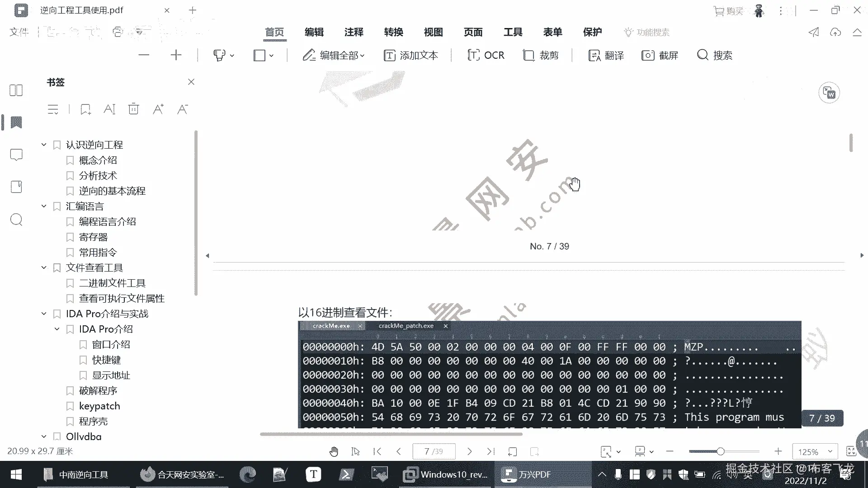Switch to the select cursor tool
This screenshot has height=488, width=868.
click(355, 451)
